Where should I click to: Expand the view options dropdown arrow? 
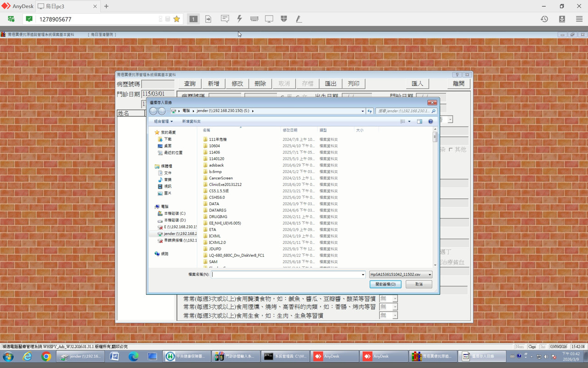coord(409,121)
